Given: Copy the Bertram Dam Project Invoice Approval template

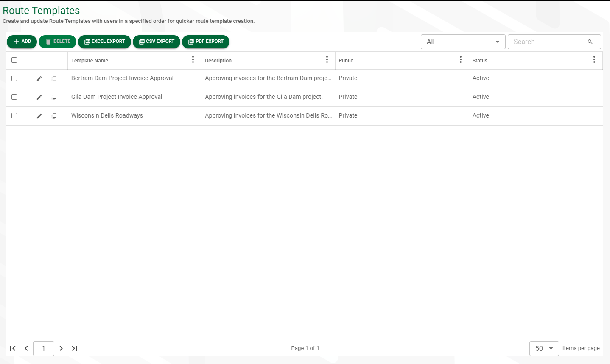Looking at the screenshot, I should click(54, 78).
